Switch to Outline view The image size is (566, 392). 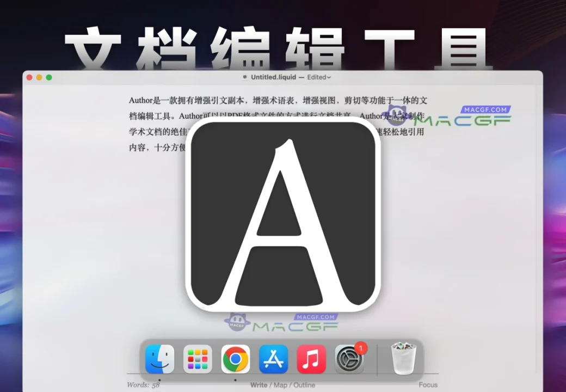coord(304,385)
